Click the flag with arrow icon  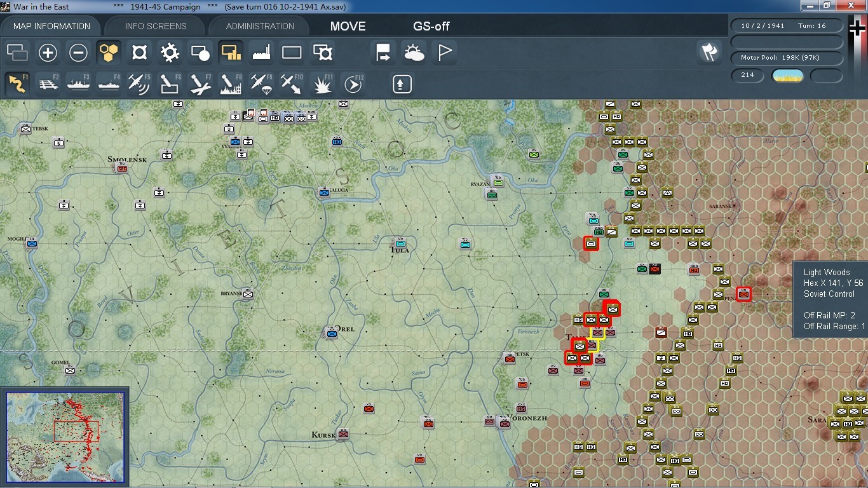click(x=383, y=53)
